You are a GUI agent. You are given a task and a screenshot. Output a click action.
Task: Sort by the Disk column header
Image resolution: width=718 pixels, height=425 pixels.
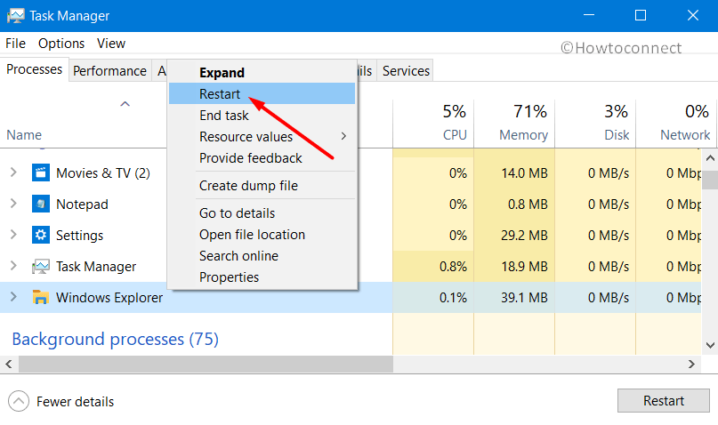click(x=595, y=124)
